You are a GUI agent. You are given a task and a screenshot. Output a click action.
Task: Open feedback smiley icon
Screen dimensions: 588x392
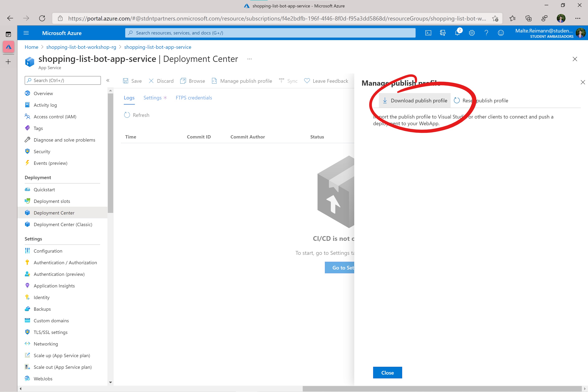click(x=501, y=33)
